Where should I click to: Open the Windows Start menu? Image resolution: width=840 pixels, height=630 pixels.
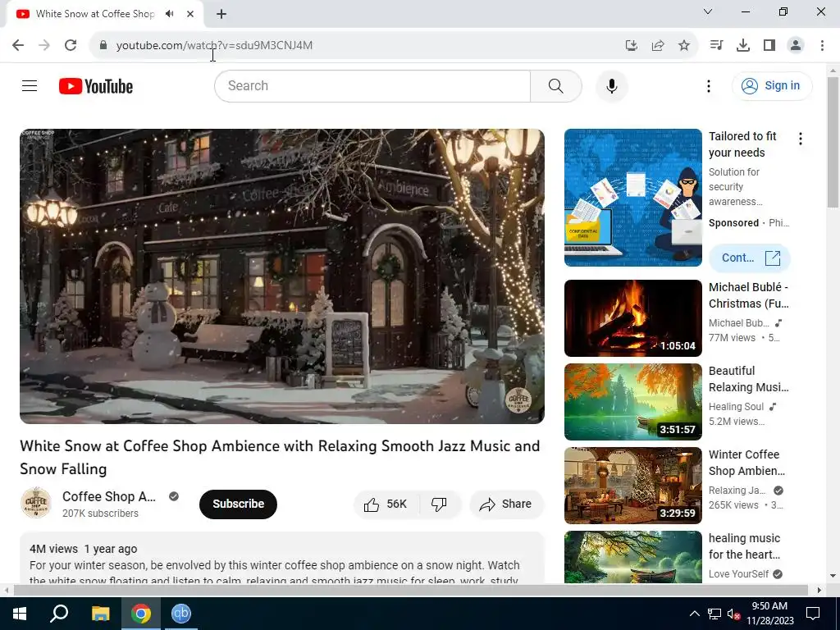coord(20,614)
